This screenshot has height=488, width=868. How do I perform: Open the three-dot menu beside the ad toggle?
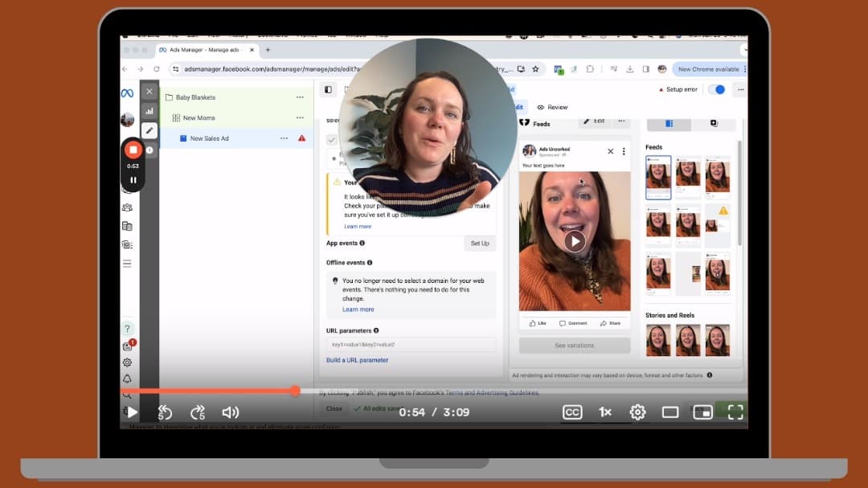(x=741, y=90)
